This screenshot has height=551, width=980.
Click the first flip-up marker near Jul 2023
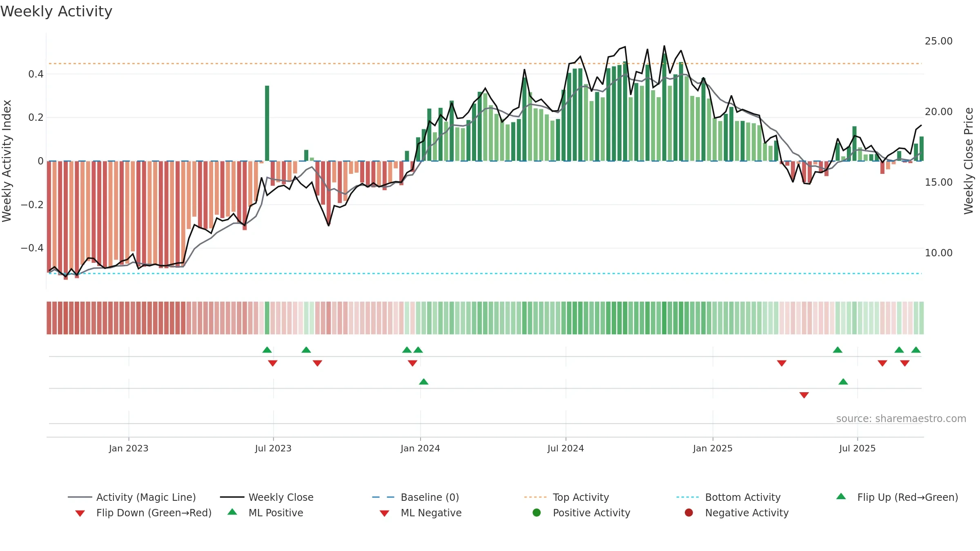click(267, 350)
